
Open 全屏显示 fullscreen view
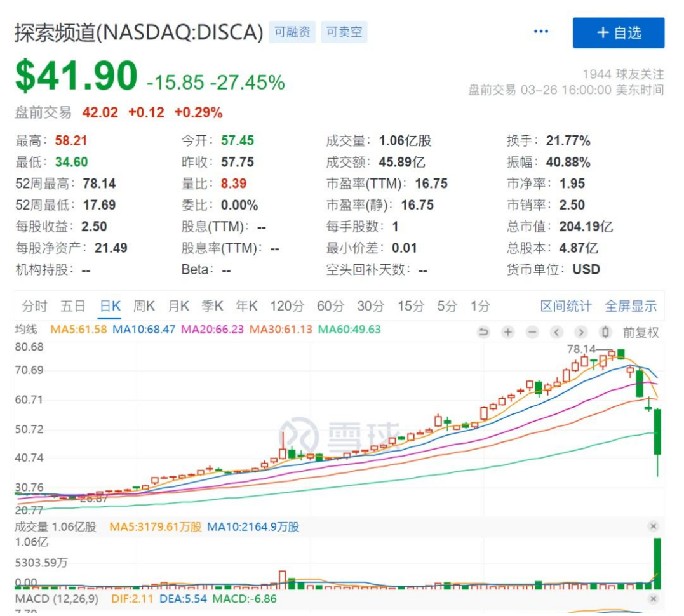(x=631, y=305)
